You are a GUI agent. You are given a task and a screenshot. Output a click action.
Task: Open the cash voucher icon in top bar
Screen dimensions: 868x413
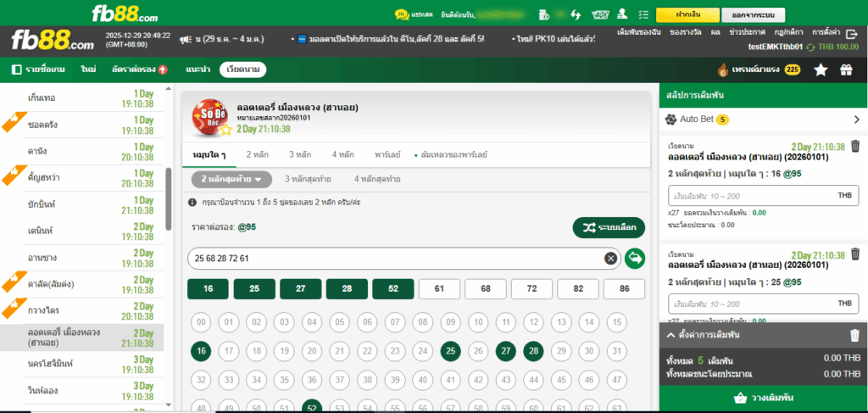(598, 14)
